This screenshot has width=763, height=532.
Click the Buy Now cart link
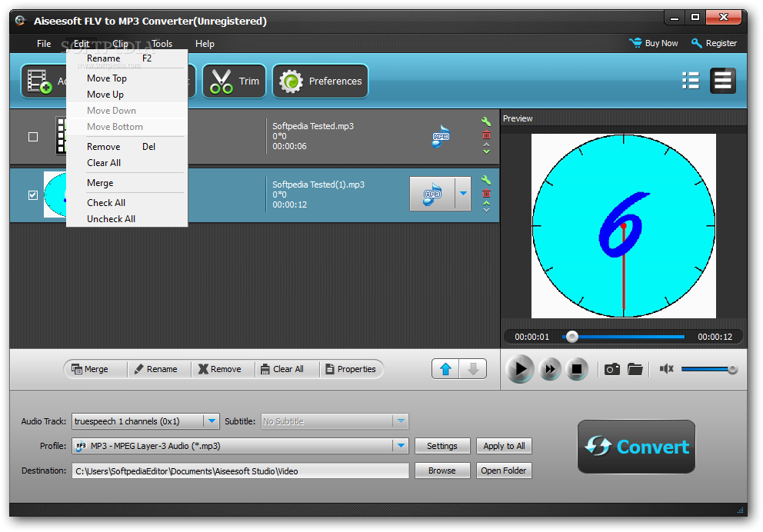653,43
